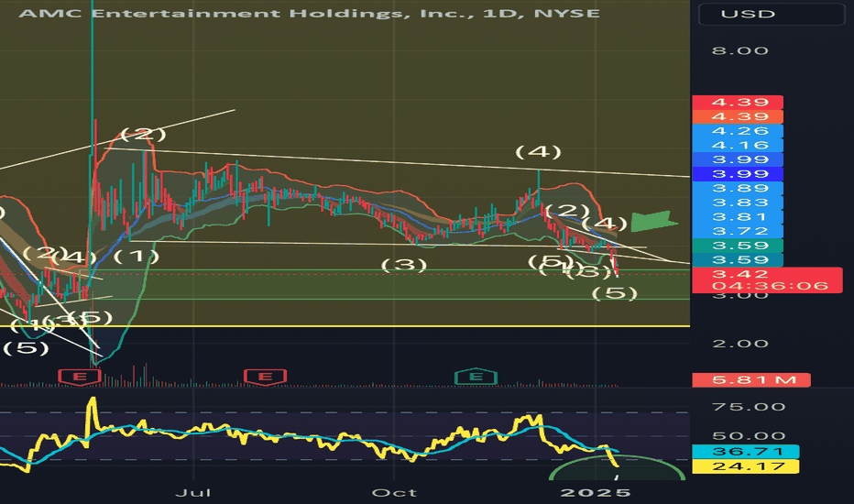Open the red earnings E marker between Jul and Oct
Screen dimensions: 854x504
point(265,377)
